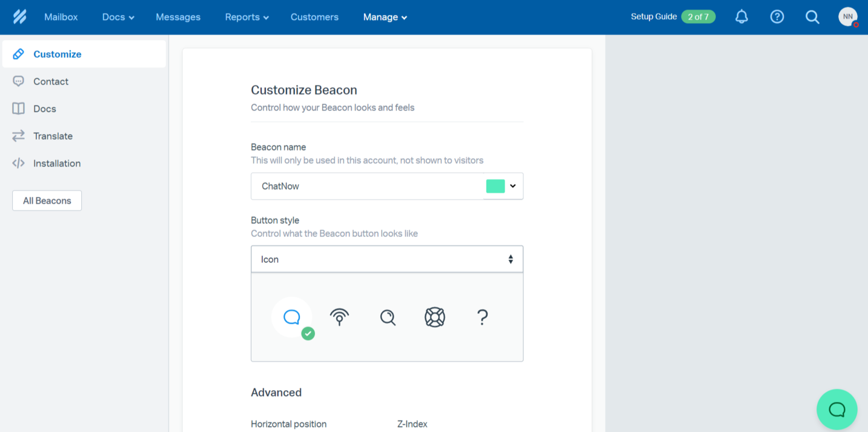
Task: Open the help question mark in top bar
Action: pos(777,17)
